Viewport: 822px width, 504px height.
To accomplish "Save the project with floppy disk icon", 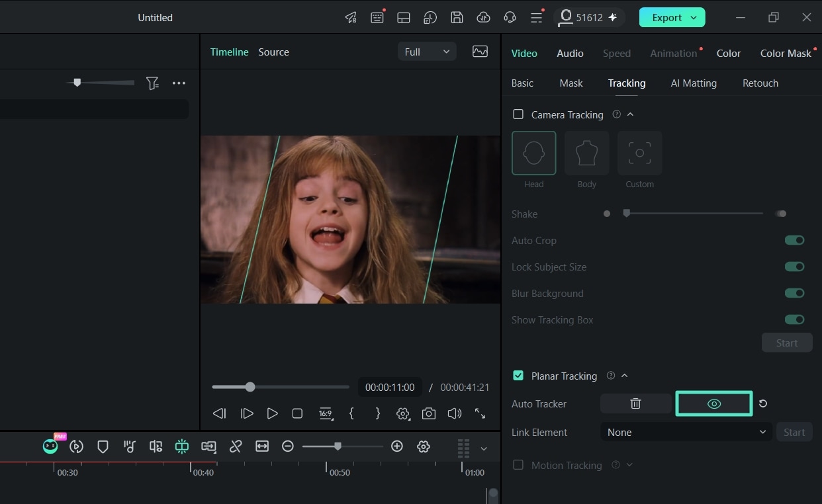I will tap(457, 18).
